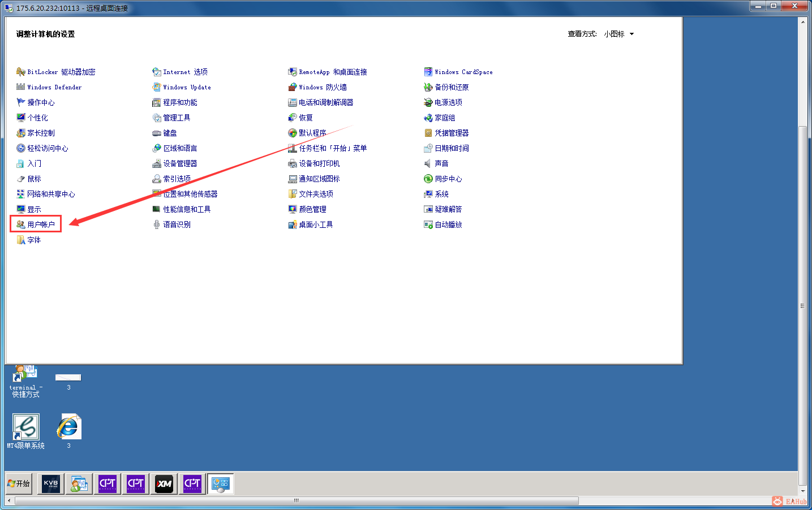Click the 同步中心 icon
This screenshot has width=812, height=510.
[428, 179]
